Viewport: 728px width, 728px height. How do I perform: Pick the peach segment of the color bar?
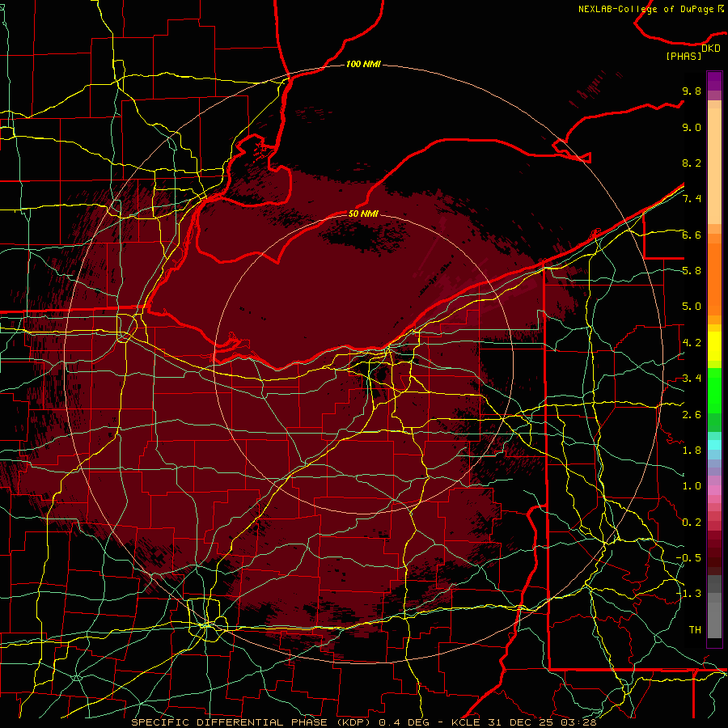[x=714, y=167]
